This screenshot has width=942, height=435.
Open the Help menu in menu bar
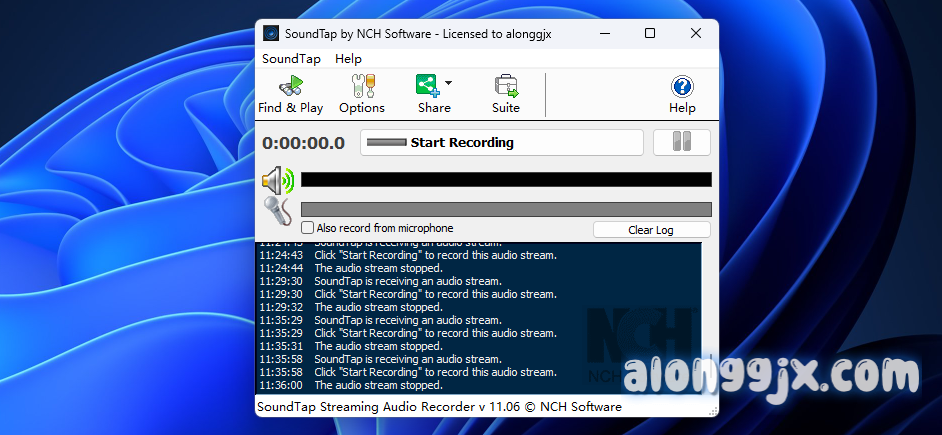click(x=348, y=59)
